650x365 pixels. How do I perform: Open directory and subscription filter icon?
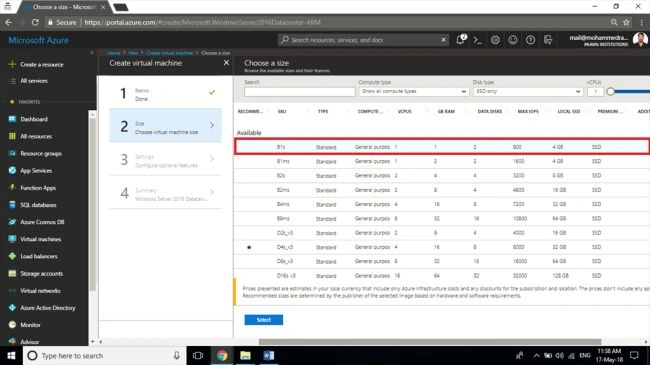coord(548,40)
